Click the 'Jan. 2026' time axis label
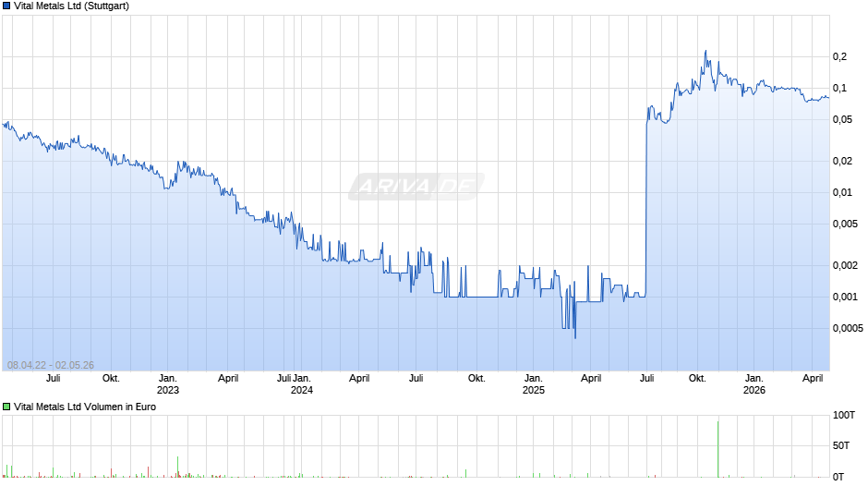The image size is (868, 486). (754, 384)
